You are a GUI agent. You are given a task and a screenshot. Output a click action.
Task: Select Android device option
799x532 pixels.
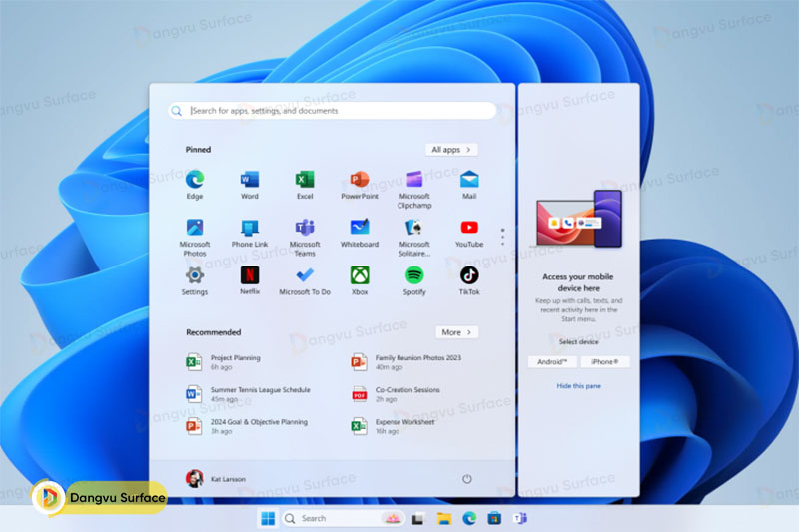coord(552,362)
